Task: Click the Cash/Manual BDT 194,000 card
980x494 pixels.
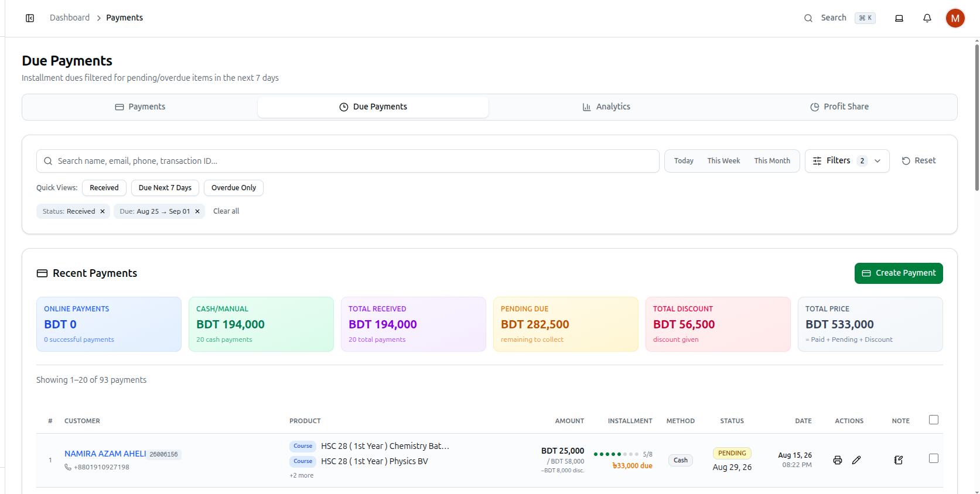Action: point(261,324)
